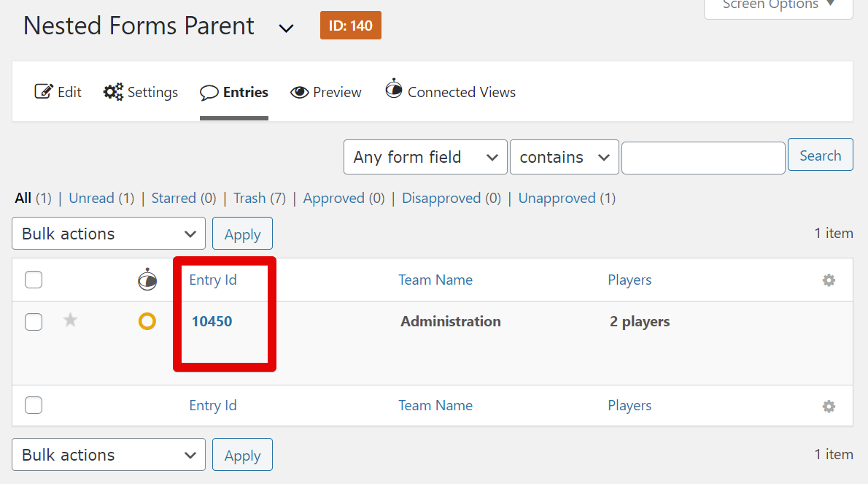Viewport: 868px width, 484px height.
Task: Sort by Team Name header column
Action: (x=435, y=280)
